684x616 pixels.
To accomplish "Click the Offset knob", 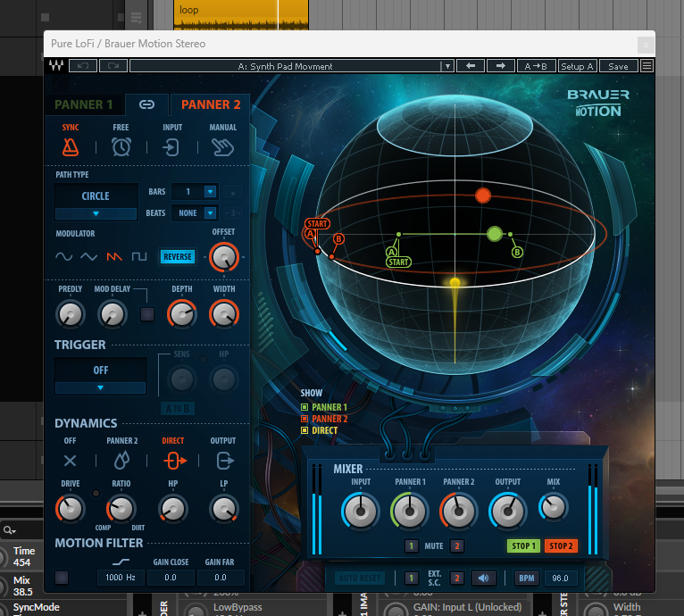I will point(224,257).
